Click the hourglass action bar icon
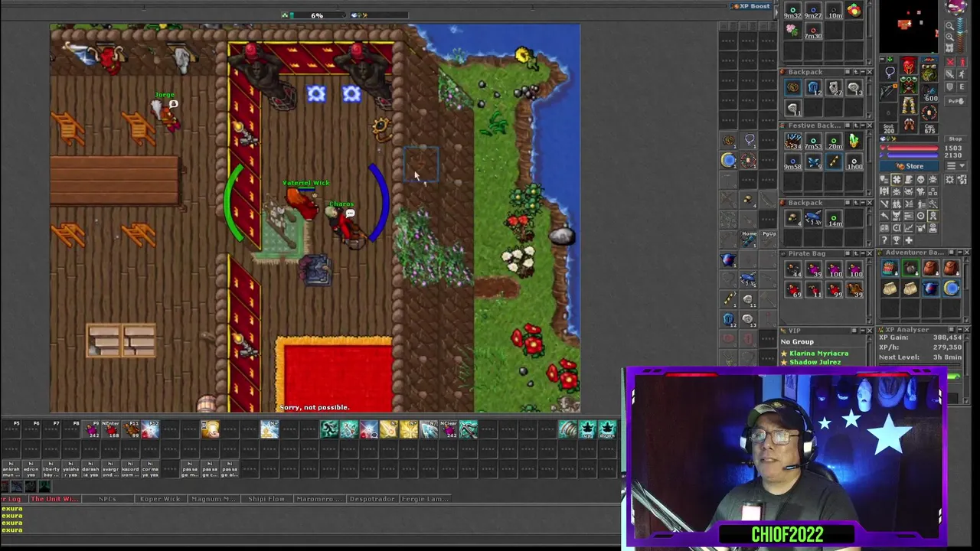Image resolution: width=980 pixels, height=551 pixels. click(x=211, y=429)
